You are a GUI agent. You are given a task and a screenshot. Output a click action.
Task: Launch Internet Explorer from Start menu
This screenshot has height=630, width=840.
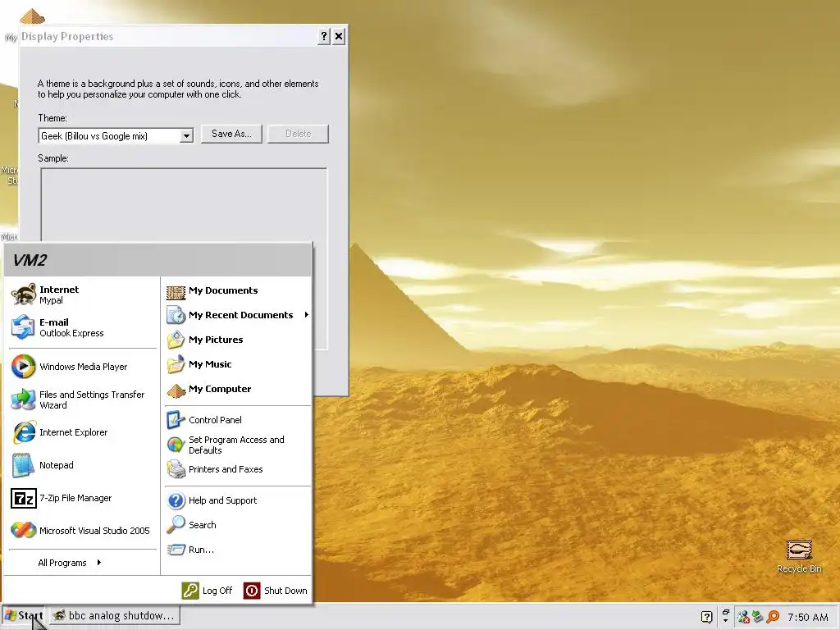pos(83,432)
